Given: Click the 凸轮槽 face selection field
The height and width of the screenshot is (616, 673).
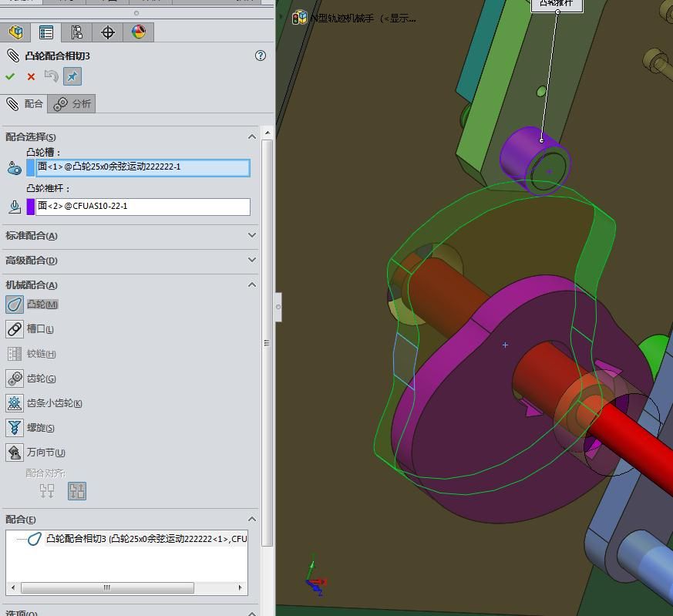Looking at the screenshot, I should coord(143,167).
